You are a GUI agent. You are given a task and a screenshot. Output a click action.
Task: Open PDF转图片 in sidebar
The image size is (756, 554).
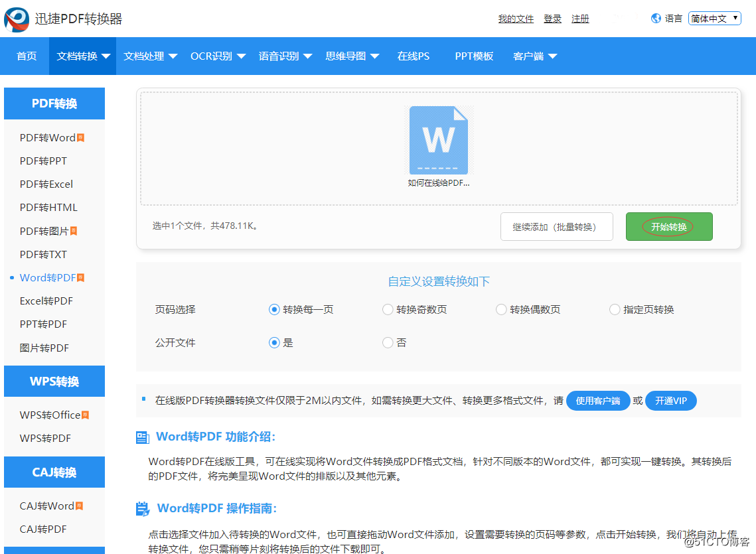pyautogui.click(x=44, y=231)
